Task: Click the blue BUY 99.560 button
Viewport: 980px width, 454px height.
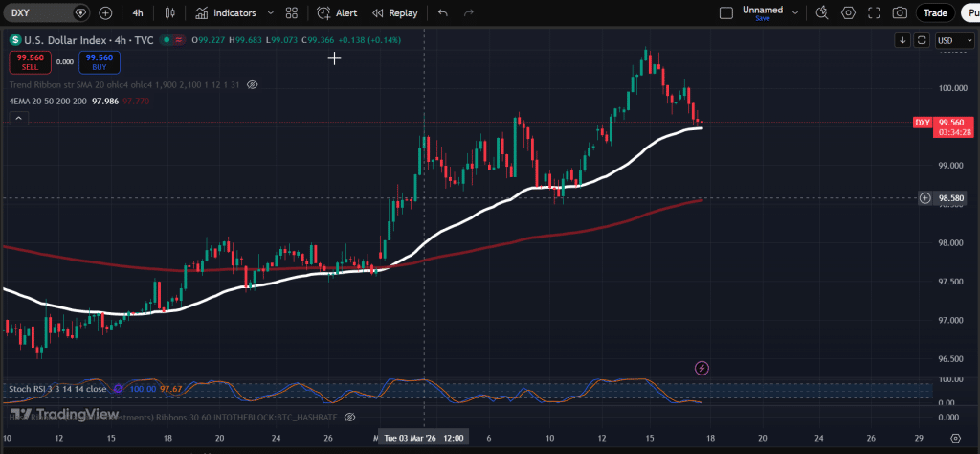Action: click(x=99, y=61)
